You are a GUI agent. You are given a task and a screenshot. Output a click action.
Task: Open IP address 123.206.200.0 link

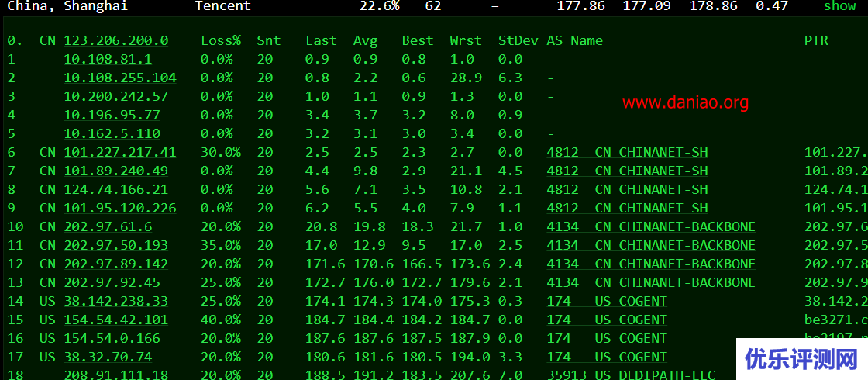115,40
